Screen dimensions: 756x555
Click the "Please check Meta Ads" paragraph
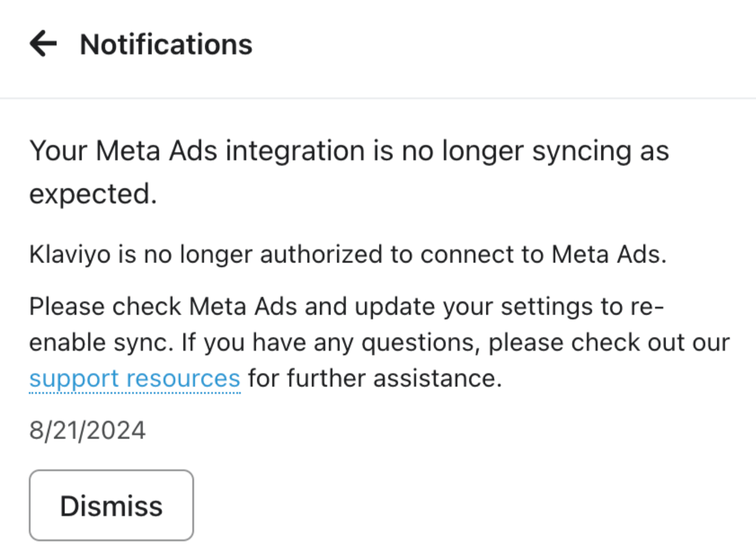(346, 307)
